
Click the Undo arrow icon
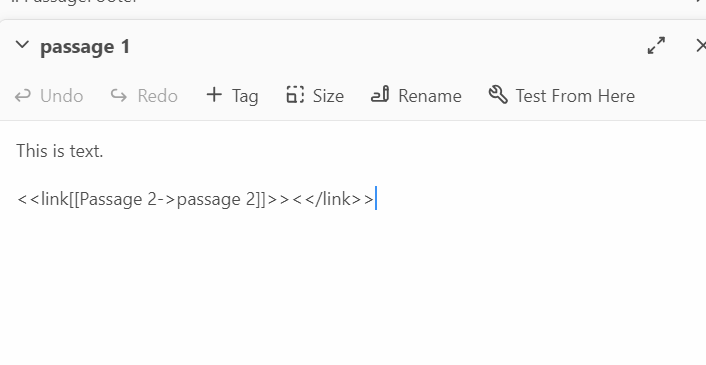23,95
